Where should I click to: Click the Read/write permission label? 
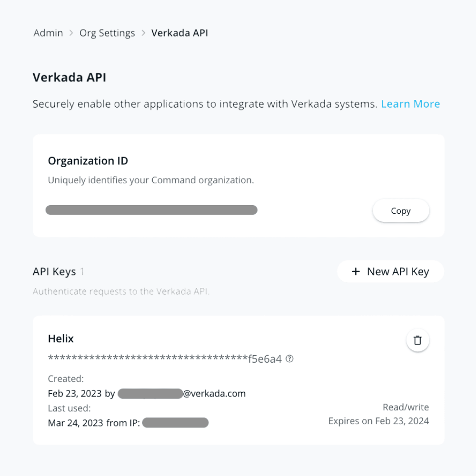[406, 407]
